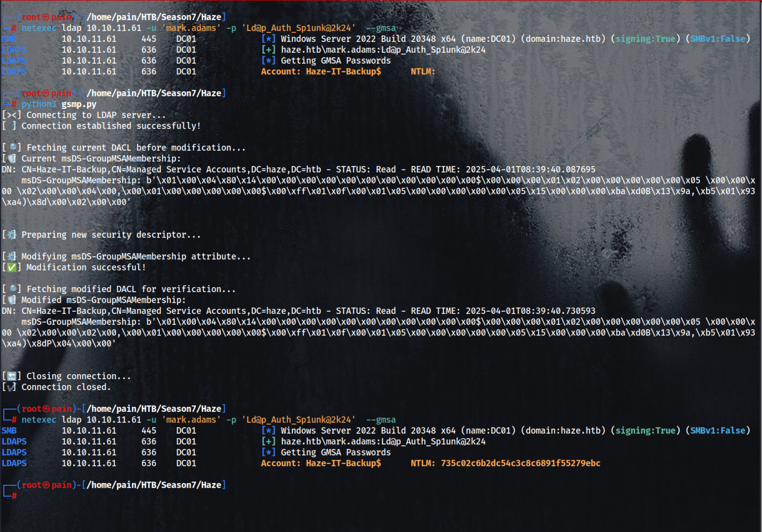Click shield emoji beside Modified msDS-GroupMSAMembership
The height and width of the screenshot is (532, 762).
pyautogui.click(x=12, y=300)
